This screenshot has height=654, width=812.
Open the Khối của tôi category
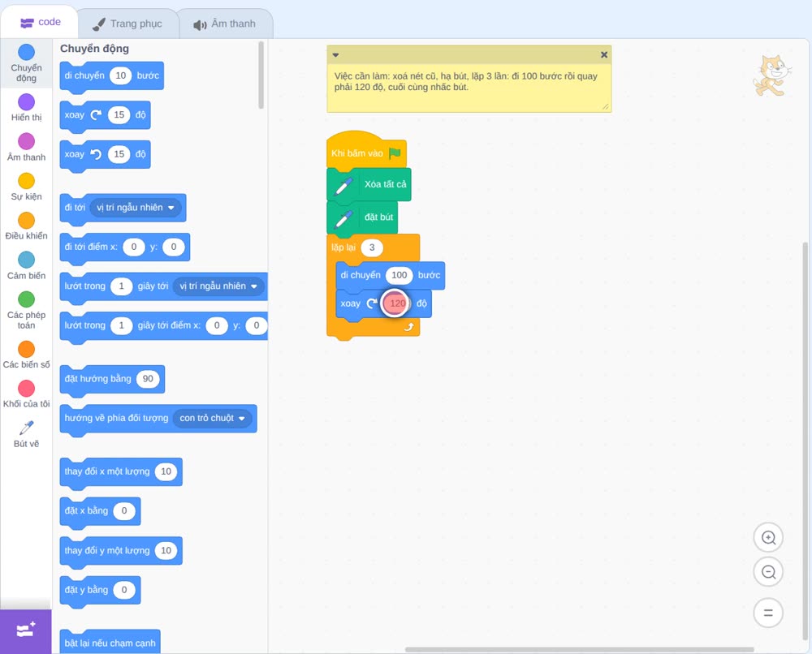27,394
